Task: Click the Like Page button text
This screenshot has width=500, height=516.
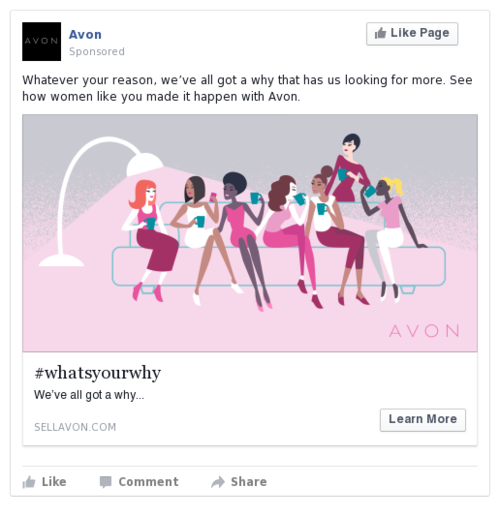Action: point(420,33)
